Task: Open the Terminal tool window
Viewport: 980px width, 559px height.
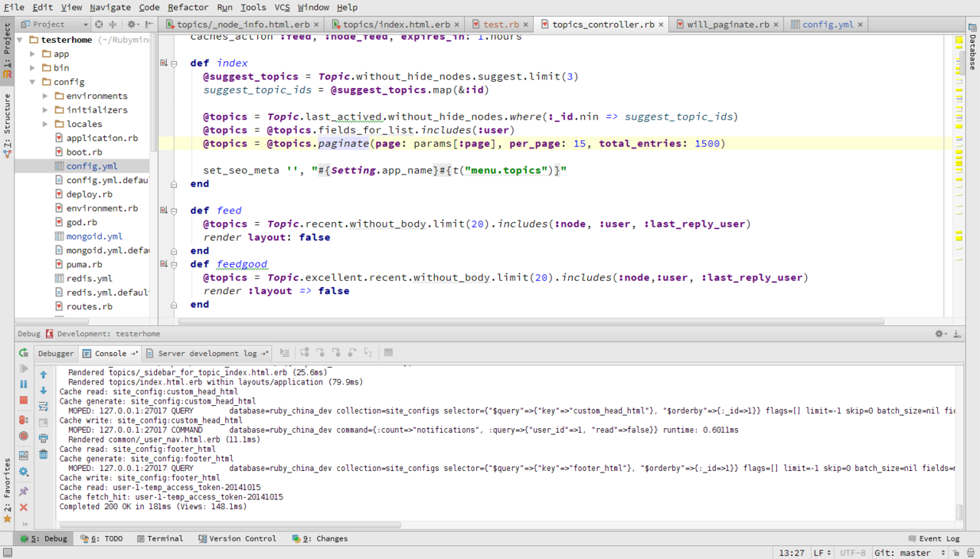Action: [160, 539]
